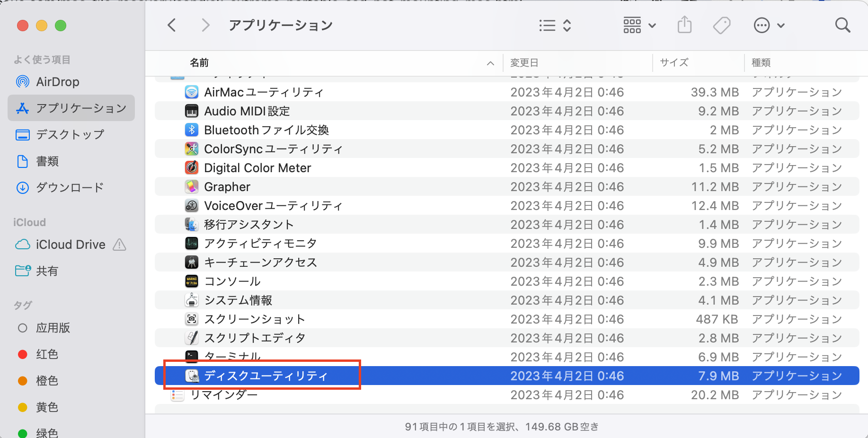Open ダウンロード from the sidebar
Viewport: 868px width, 438px height.
pyautogui.click(x=70, y=187)
